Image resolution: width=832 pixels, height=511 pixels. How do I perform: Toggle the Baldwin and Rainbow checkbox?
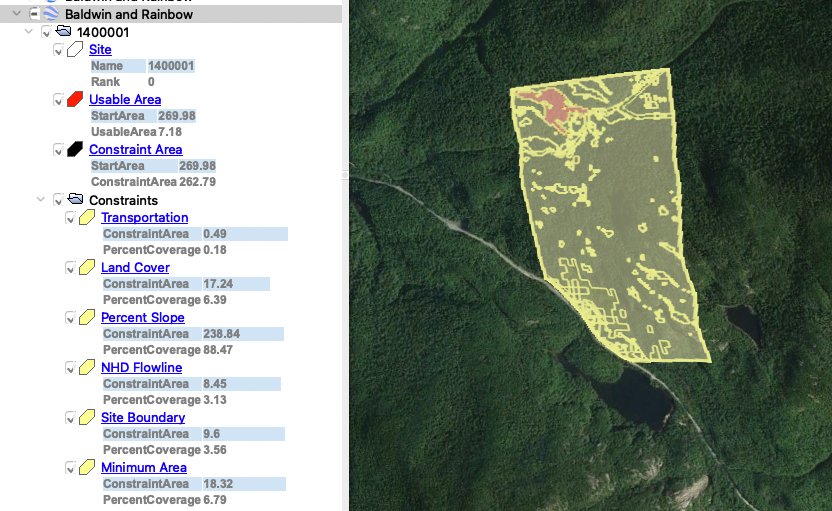click(34, 14)
